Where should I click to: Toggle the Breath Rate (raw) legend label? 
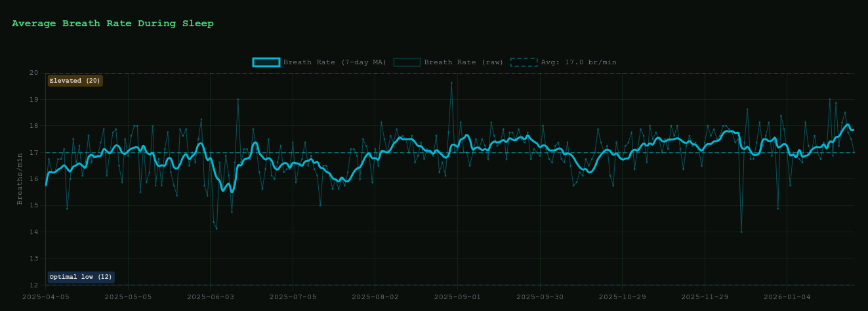point(463,62)
